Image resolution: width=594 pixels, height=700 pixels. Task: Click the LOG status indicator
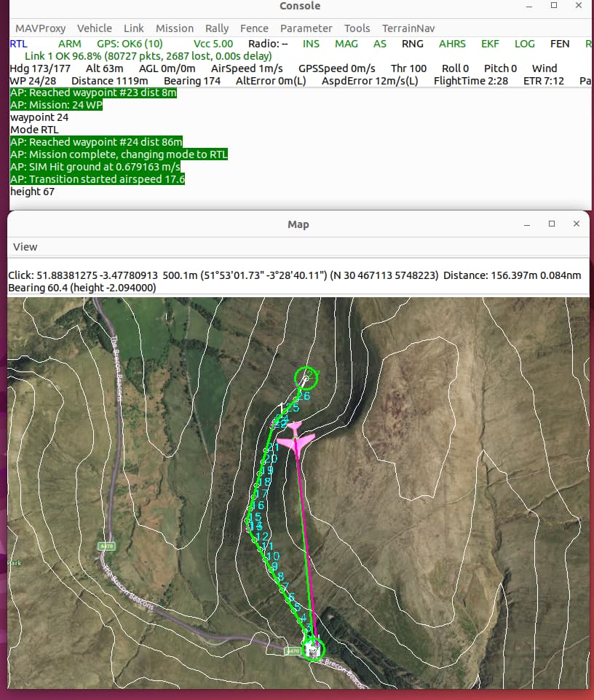click(x=525, y=44)
